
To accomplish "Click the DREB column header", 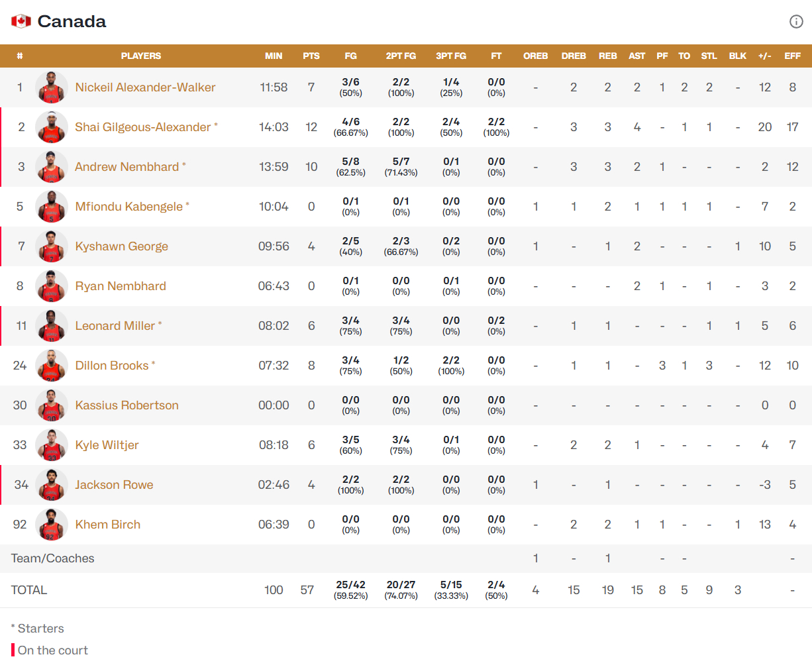I will (x=574, y=56).
